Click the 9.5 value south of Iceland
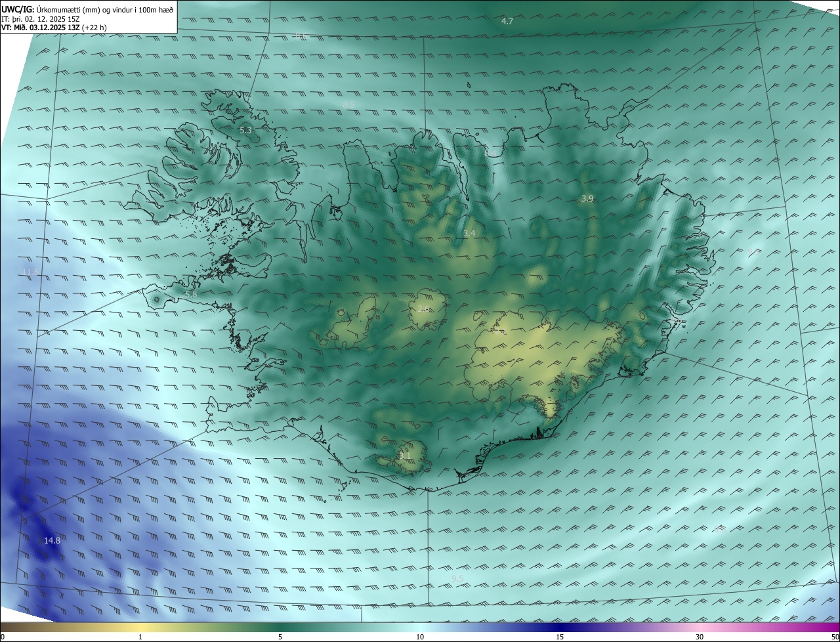This screenshot has width=840, height=642. click(x=457, y=578)
